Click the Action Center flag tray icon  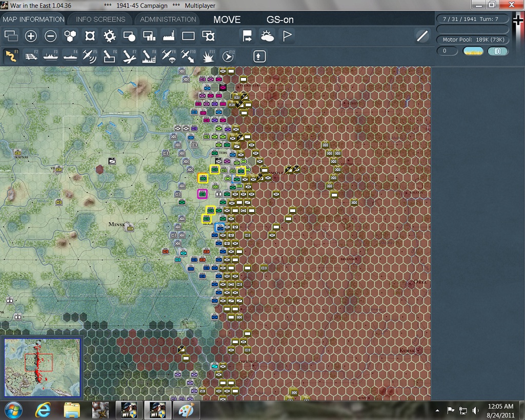tap(451, 410)
